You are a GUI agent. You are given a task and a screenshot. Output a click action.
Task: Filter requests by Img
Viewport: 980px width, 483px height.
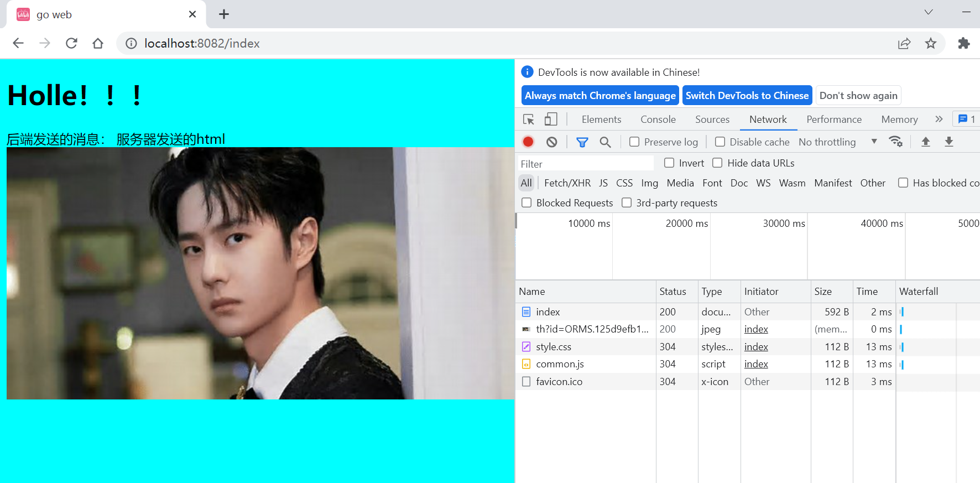coord(650,183)
